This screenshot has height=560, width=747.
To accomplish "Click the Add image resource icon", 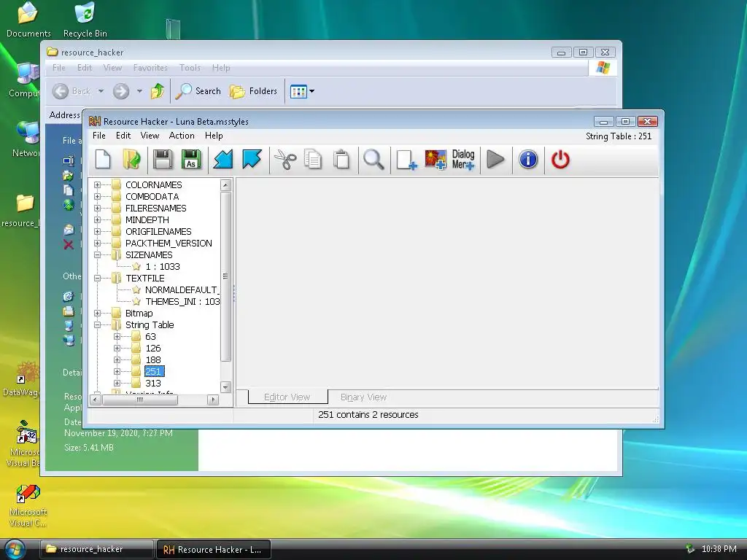I will (436, 160).
